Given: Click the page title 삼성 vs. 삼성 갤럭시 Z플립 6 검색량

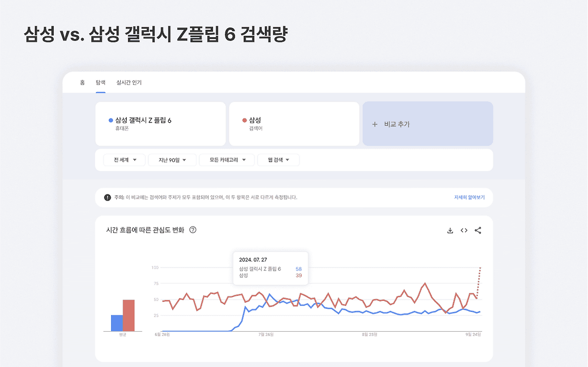Looking at the screenshot, I should point(155,35).
